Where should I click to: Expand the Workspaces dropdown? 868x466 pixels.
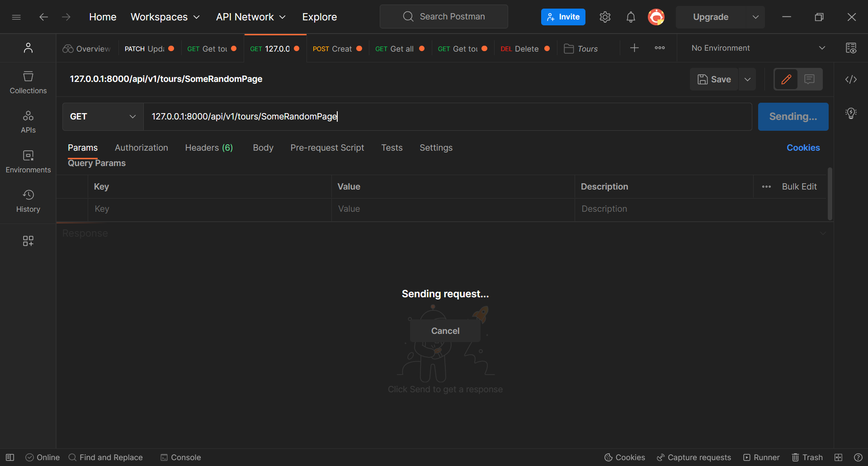(165, 17)
